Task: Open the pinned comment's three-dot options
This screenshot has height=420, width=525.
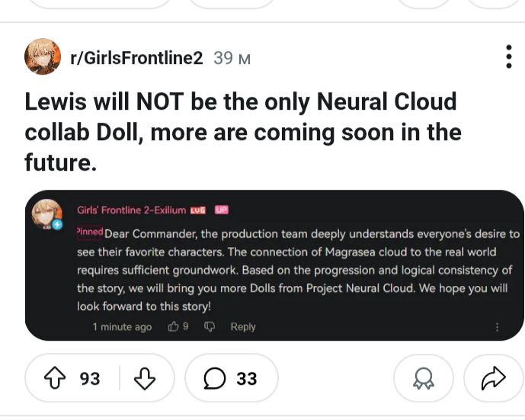Action: (498, 327)
